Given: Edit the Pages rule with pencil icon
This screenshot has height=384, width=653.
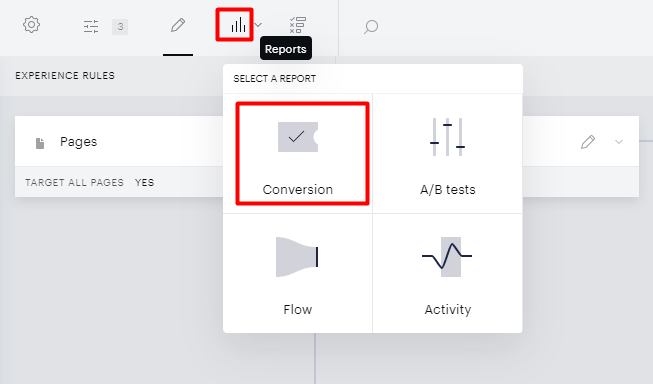Looking at the screenshot, I should point(588,142).
